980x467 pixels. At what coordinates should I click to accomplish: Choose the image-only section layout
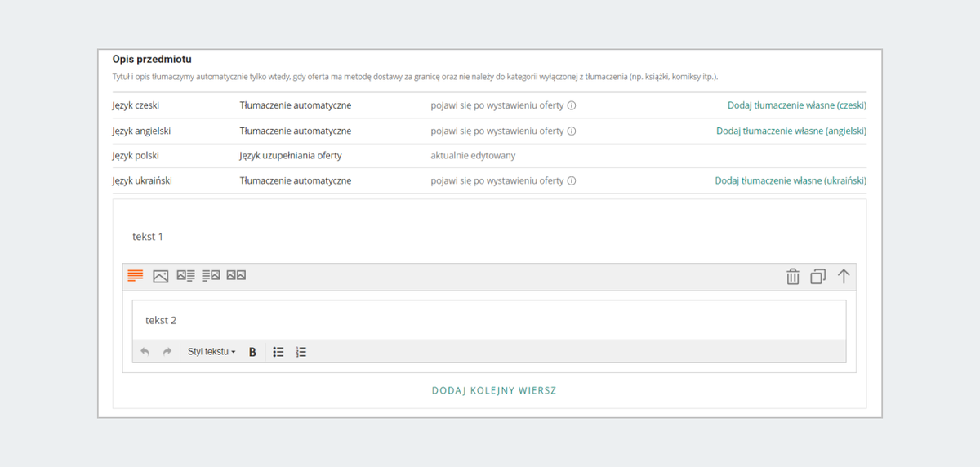click(x=161, y=276)
